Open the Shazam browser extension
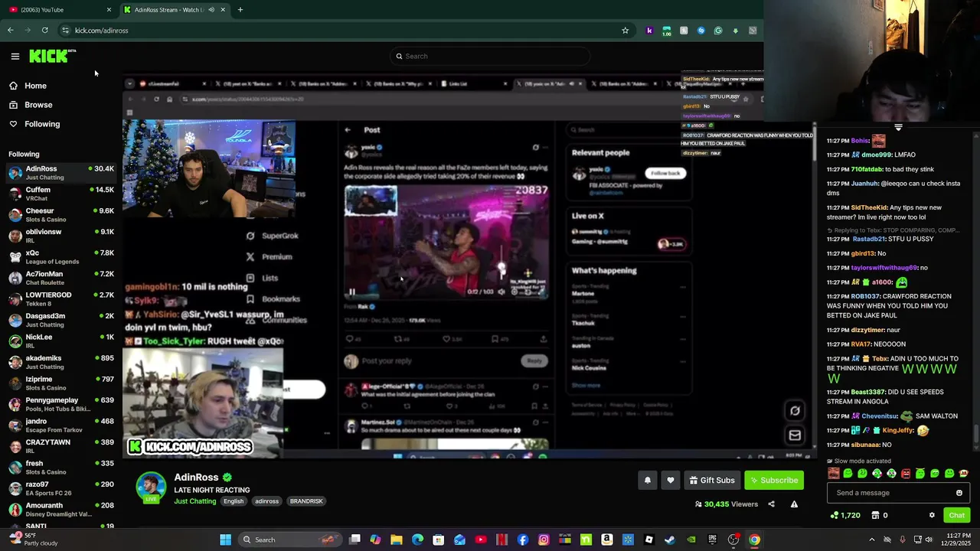Screen dimensions: 980x551 coord(701,30)
